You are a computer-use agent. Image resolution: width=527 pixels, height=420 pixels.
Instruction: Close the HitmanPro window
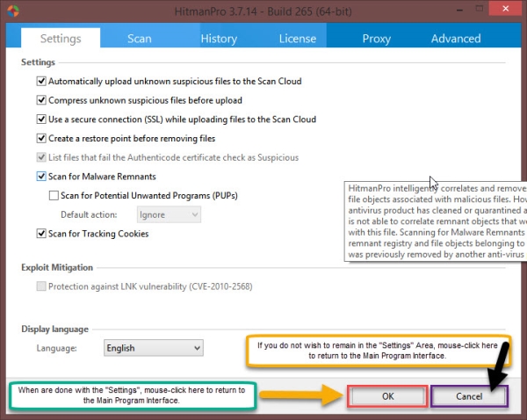pyautogui.click(x=506, y=9)
